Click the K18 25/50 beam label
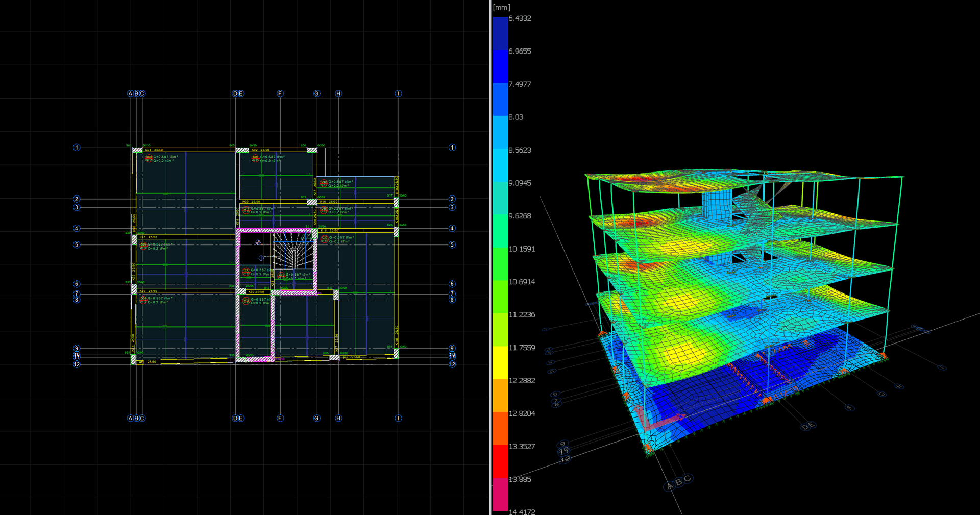The height and width of the screenshot is (515, 980). click(329, 231)
